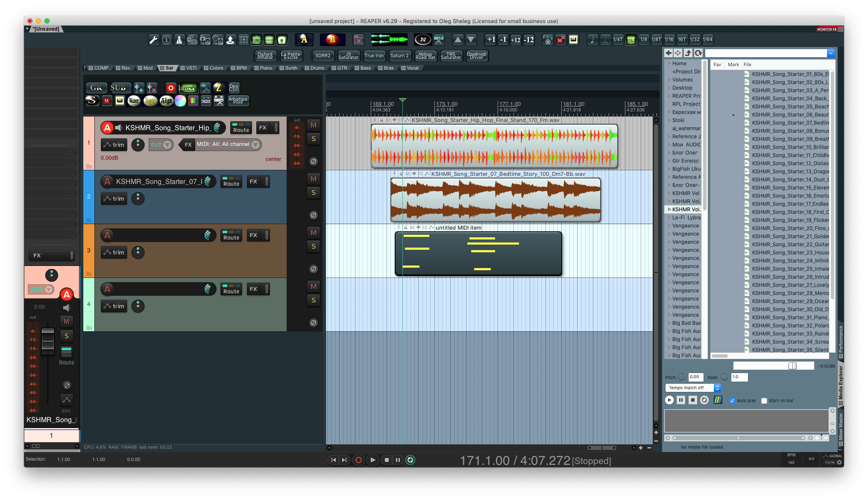Screen dimensions: 868x499
Task: Adjust Media Explorer preview volume slider
Action: click(792, 366)
